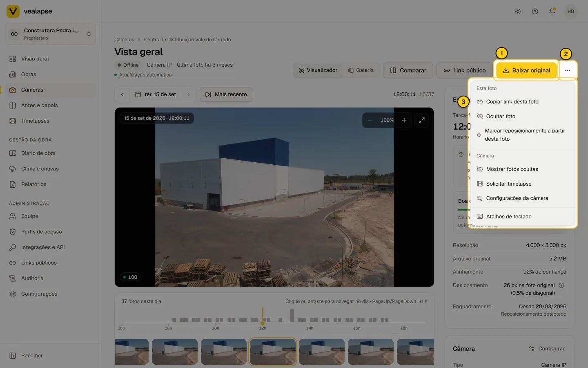The image size is (588, 368).
Task: Select Ocultar foto menu entry
Action: tap(523, 117)
